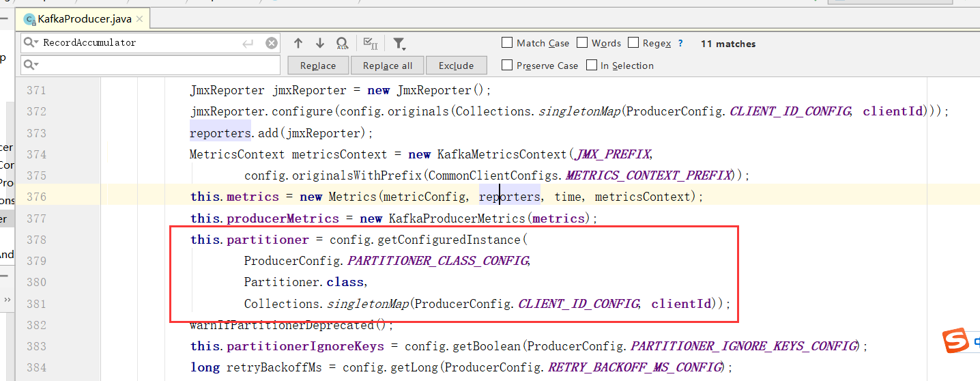
Task: Click the regex help question mark
Action: click(680, 43)
